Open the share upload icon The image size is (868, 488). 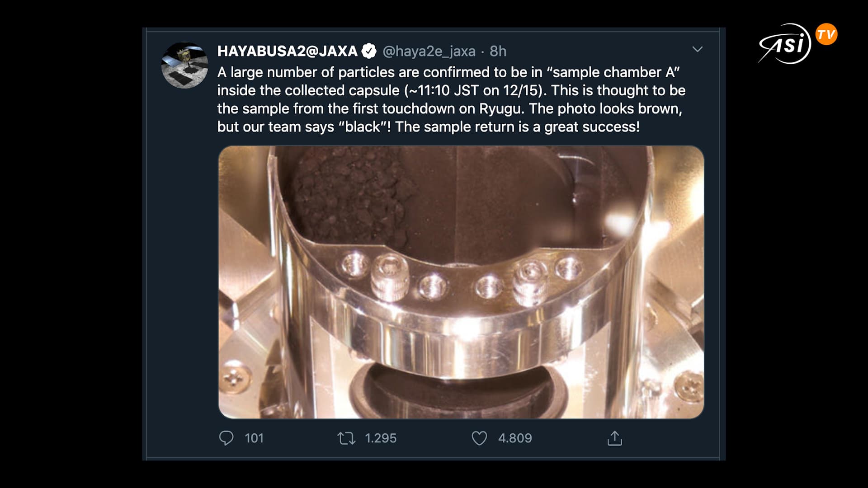pyautogui.click(x=615, y=438)
